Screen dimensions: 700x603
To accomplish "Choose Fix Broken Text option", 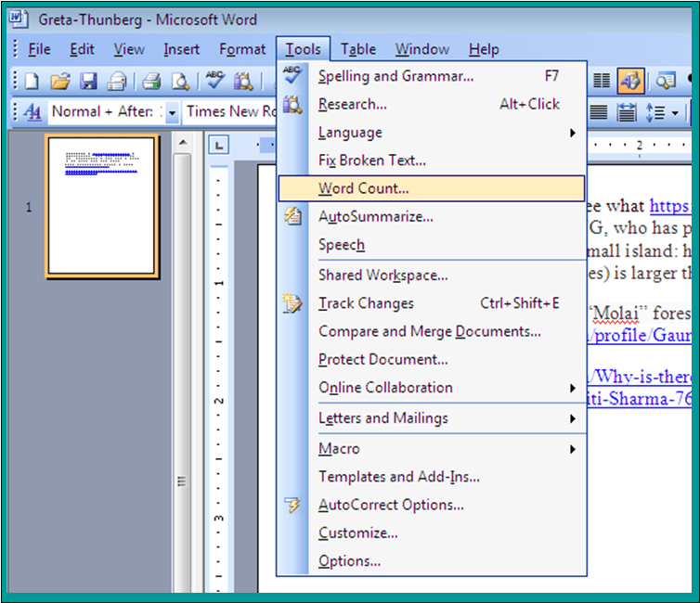I will click(432, 160).
